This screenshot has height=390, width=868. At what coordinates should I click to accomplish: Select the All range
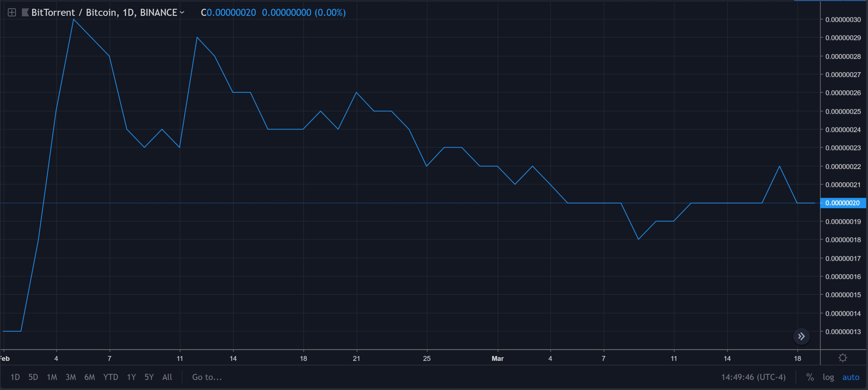(167, 377)
